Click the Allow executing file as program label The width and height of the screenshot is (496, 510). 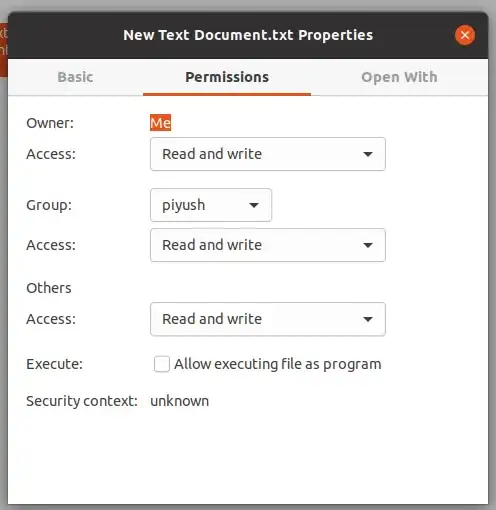(x=278, y=364)
